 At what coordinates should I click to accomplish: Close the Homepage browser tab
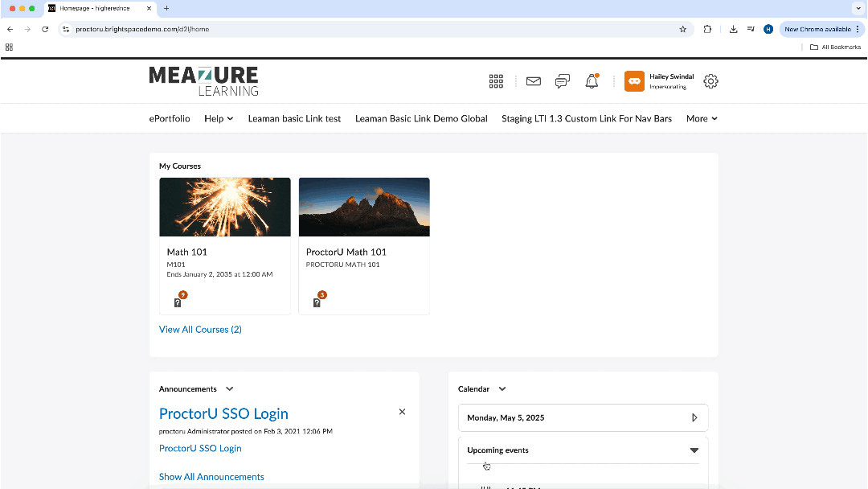(149, 8)
